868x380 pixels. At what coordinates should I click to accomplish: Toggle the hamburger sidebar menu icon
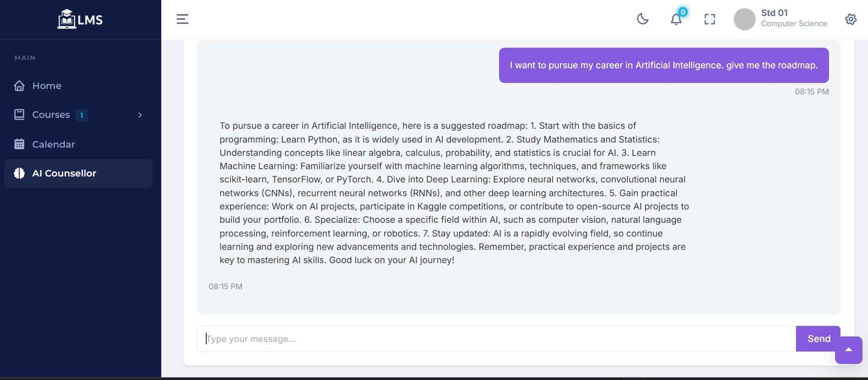click(182, 19)
